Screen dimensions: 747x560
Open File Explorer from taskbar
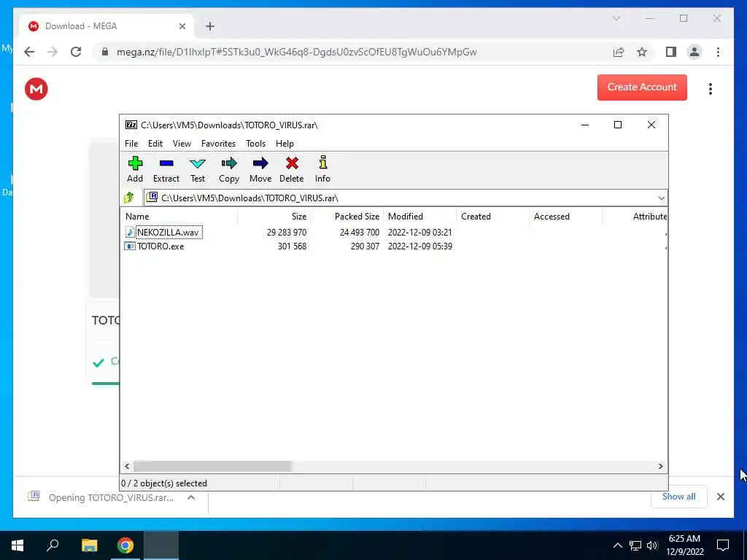tap(89, 545)
